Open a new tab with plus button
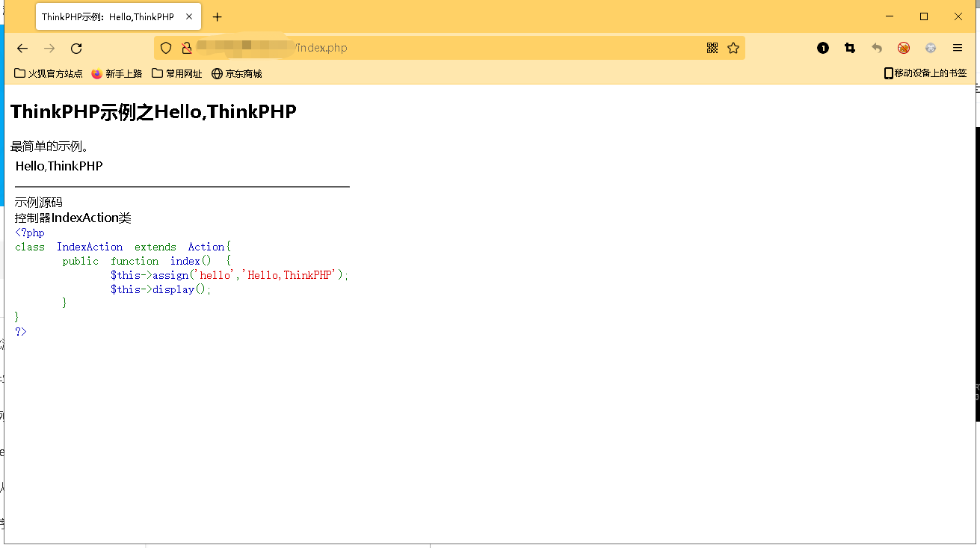Image resolution: width=980 pixels, height=548 pixels. coord(217,16)
